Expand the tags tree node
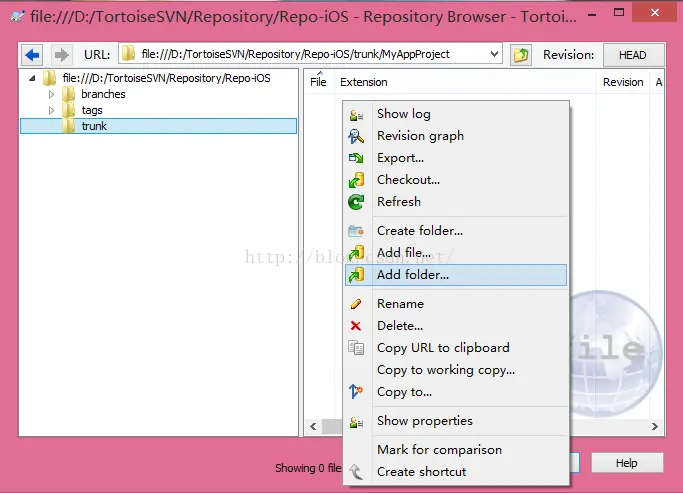Viewport: 683px width, 493px height. (51, 110)
